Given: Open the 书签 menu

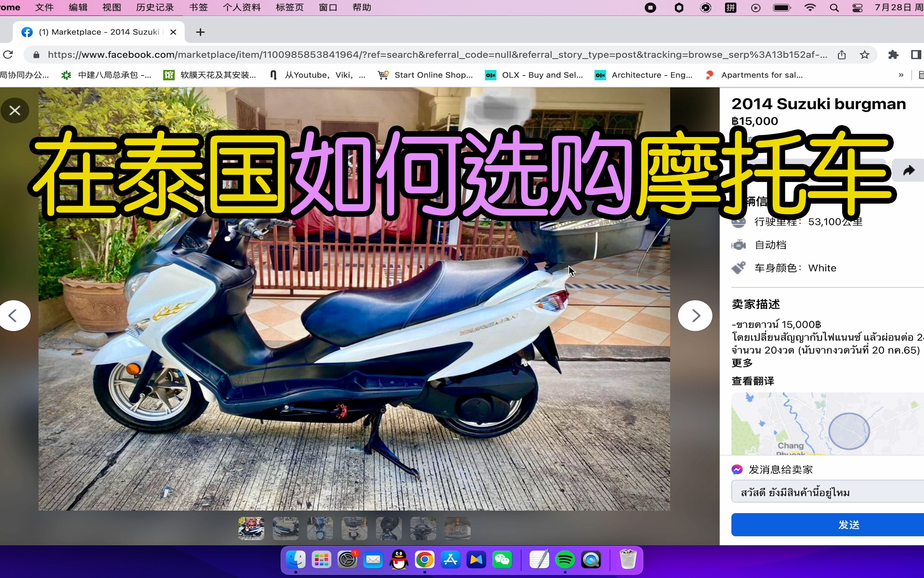Looking at the screenshot, I should [x=199, y=8].
